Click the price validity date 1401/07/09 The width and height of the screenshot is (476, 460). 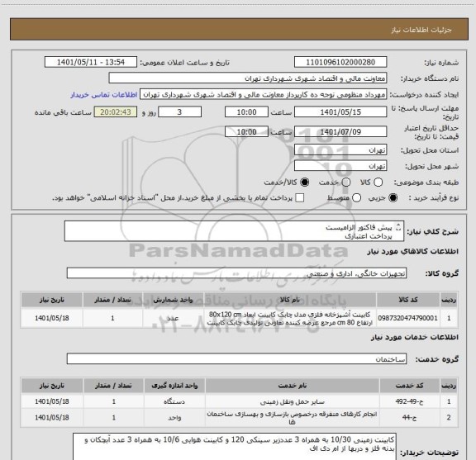pyautogui.click(x=340, y=131)
